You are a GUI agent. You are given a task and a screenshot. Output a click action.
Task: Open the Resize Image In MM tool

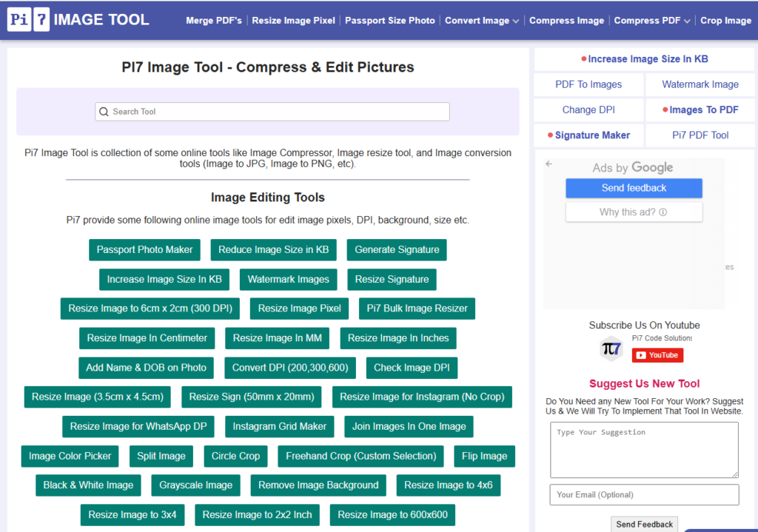[277, 338]
